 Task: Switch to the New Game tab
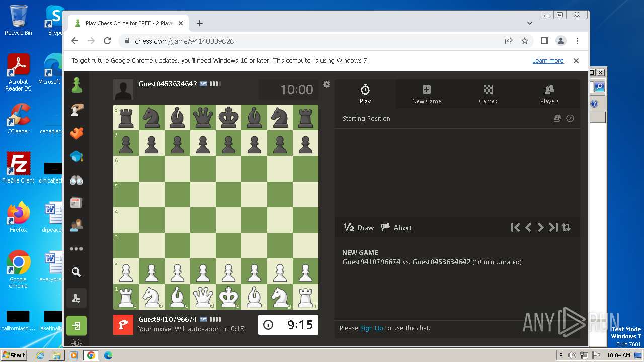[427, 94]
